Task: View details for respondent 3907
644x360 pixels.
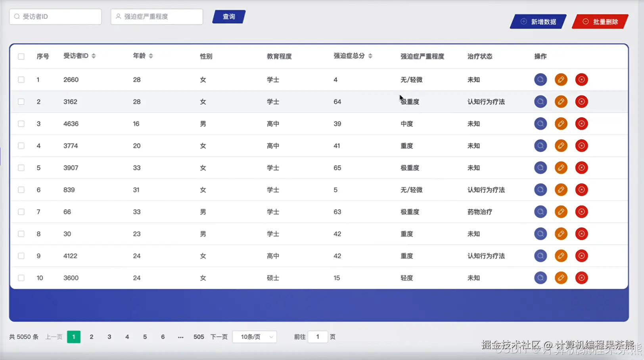Action: [540, 168]
